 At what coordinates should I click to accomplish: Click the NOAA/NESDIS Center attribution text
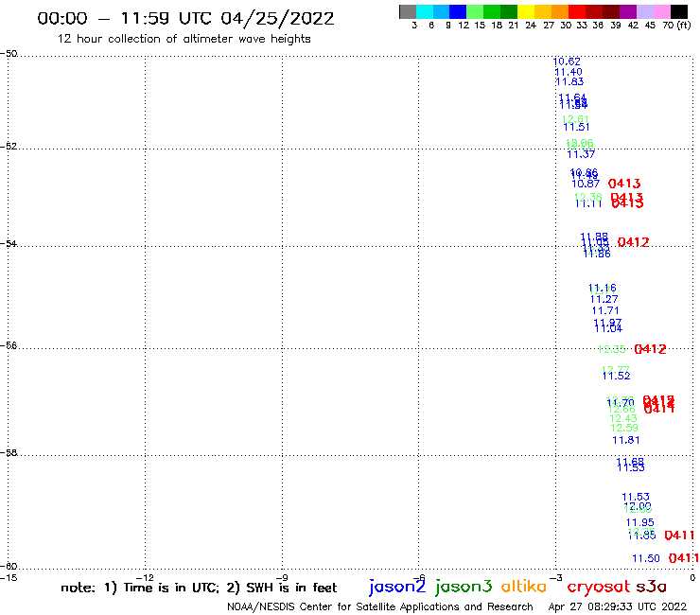[380, 607]
